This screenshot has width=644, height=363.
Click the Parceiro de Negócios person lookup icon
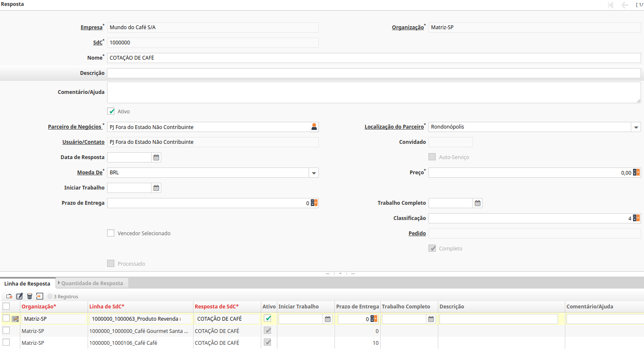314,127
